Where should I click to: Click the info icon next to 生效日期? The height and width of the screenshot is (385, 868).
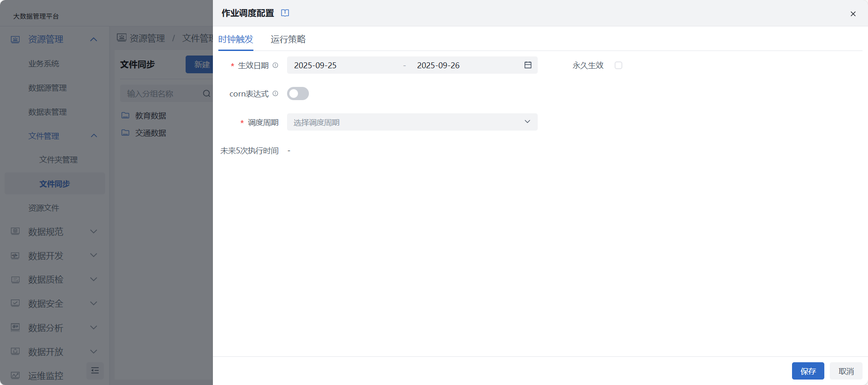tap(275, 65)
